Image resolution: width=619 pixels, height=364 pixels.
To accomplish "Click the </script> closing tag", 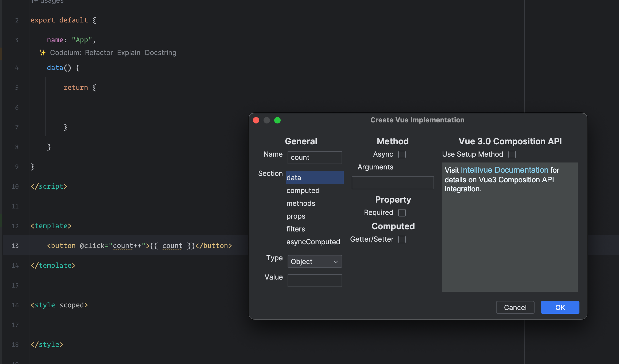I will pos(49,186).
